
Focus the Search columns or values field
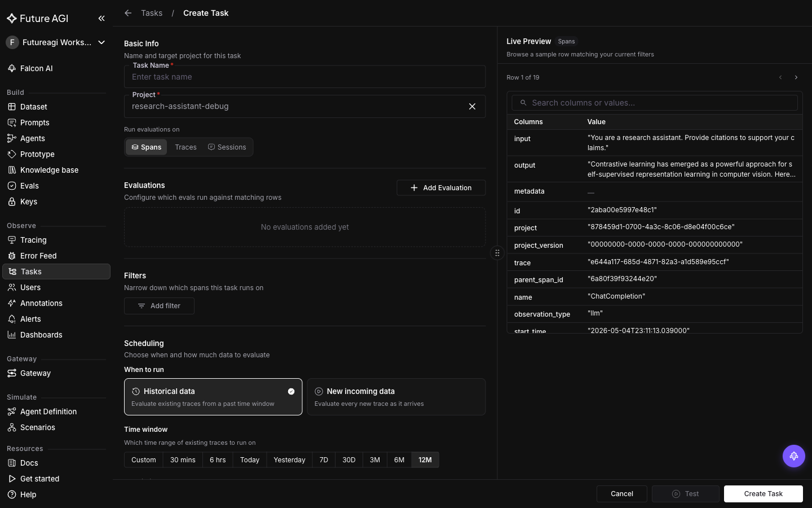pyautogui.click(x=655, y=103)
